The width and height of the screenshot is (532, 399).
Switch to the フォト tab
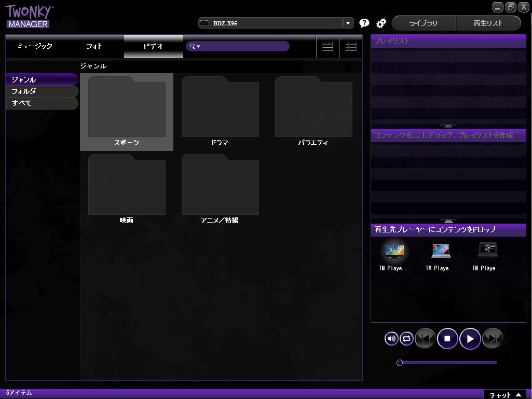[94, 46]
